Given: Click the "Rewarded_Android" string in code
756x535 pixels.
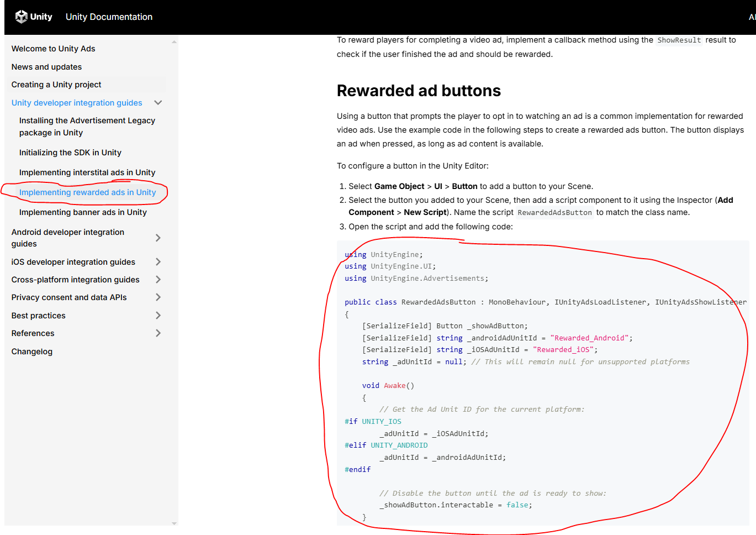Looking at the screenshot, I should pyautogui.click(x=589, y=338).
